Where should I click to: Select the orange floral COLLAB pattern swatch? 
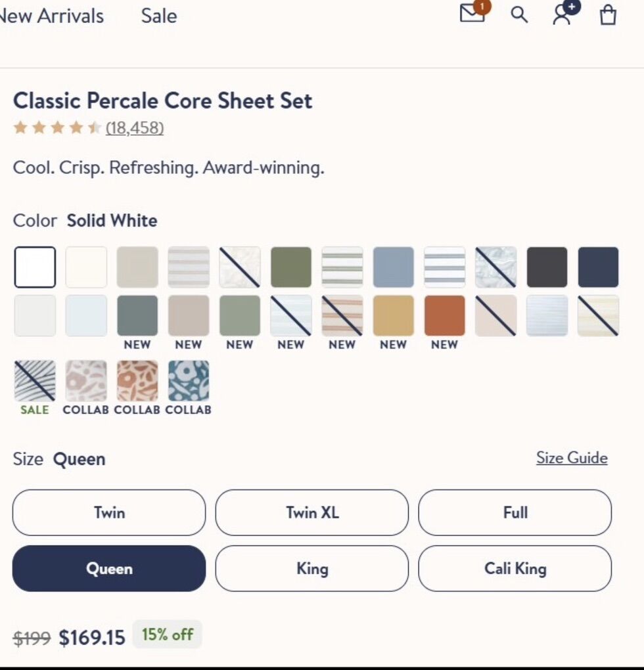coord(137,381)
